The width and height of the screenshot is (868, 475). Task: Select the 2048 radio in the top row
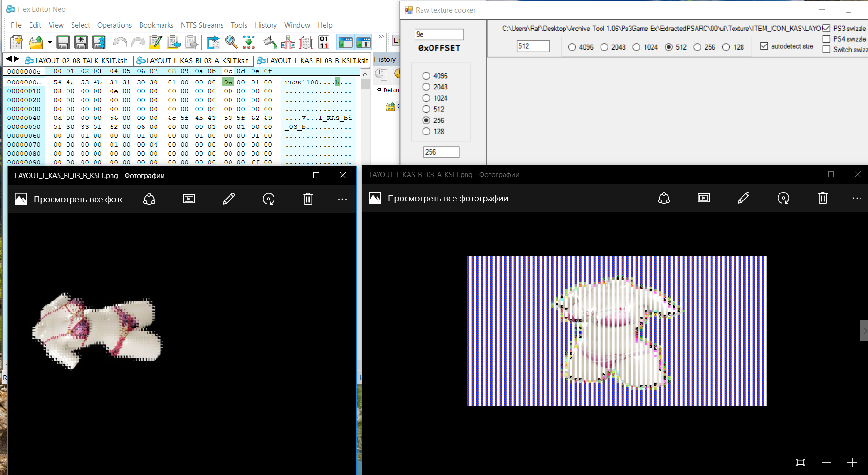tap(604, 47)
